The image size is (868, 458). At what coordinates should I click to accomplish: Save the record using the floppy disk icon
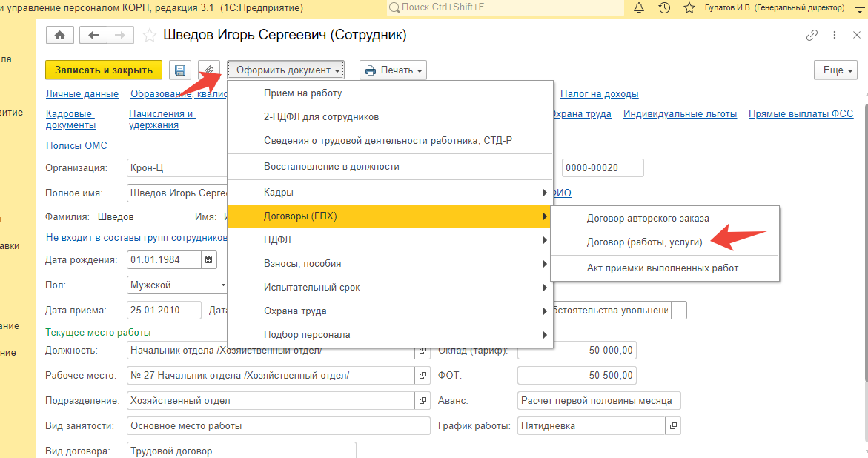click(179, 70)
